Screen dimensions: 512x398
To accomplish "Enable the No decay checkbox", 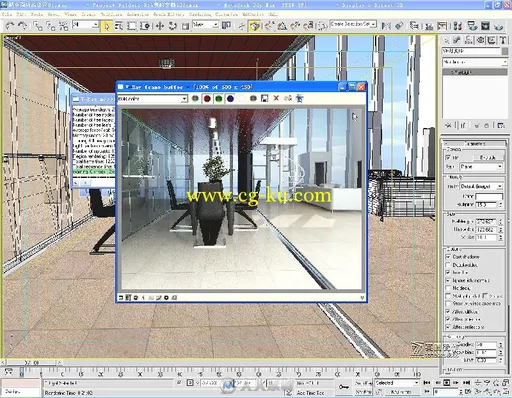I will coord(448,288).
